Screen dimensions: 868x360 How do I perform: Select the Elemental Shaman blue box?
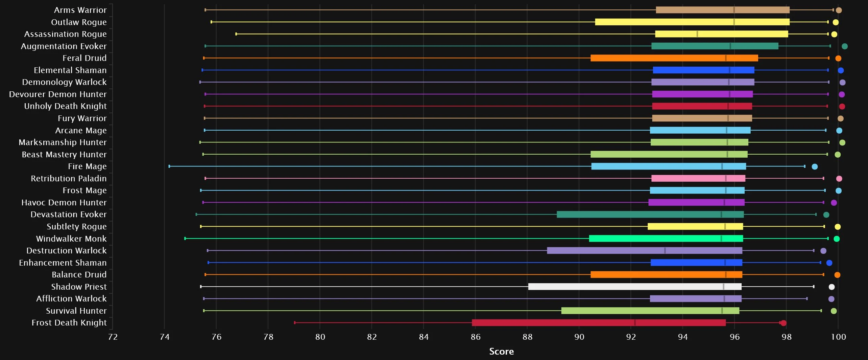(x=703, y=70)
